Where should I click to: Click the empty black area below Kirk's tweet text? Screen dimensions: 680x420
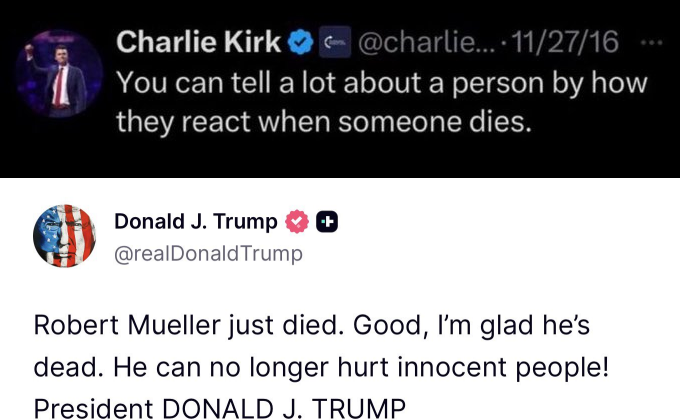point(340,158)
